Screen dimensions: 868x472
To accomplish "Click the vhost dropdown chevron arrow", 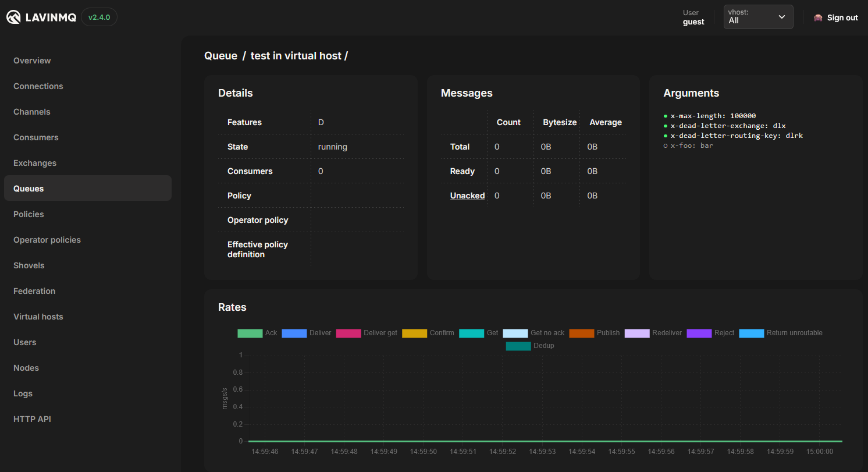I will (781, 17).
